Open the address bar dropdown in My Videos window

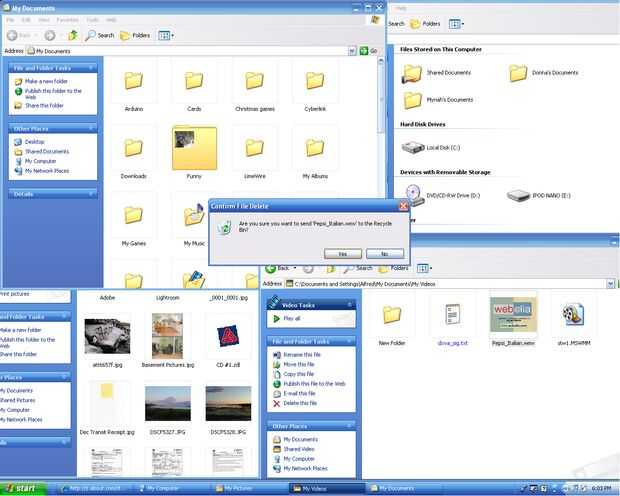(x=611, y=284)
